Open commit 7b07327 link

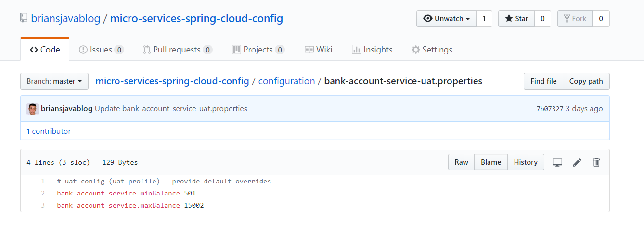coord(550,109)
